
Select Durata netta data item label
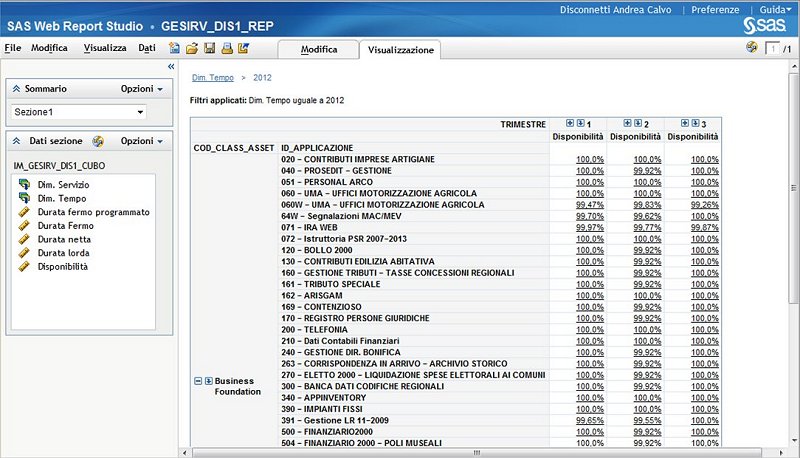[x=64, y=239]
